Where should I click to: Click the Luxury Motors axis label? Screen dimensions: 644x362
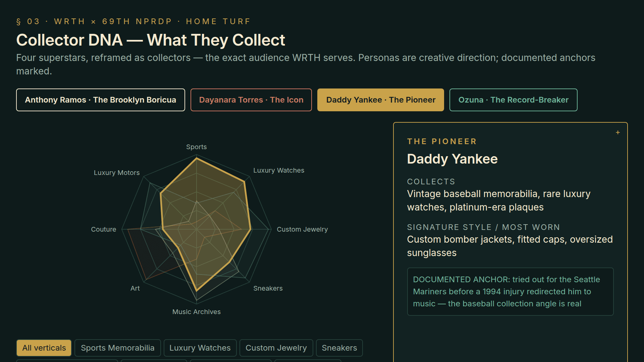click(x=117, y=173)
